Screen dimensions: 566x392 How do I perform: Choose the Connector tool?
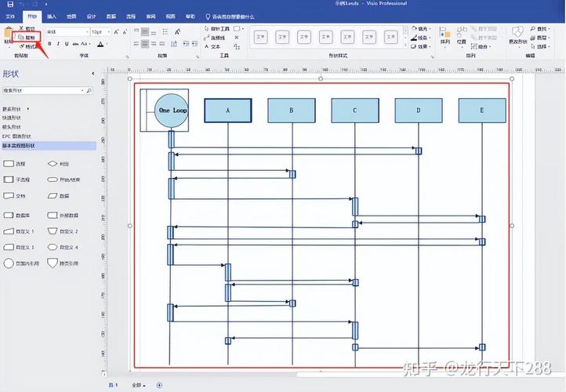tap(215, 38)
